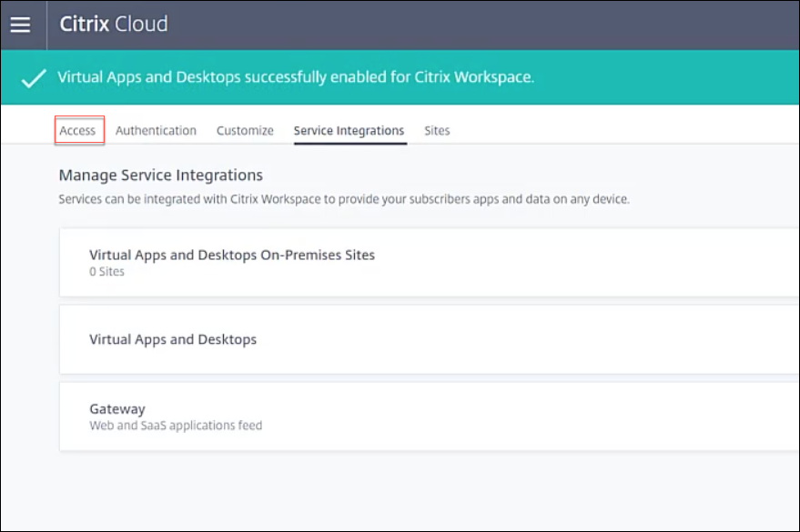Click blank space right of the Sites tab

pos(619,130)
